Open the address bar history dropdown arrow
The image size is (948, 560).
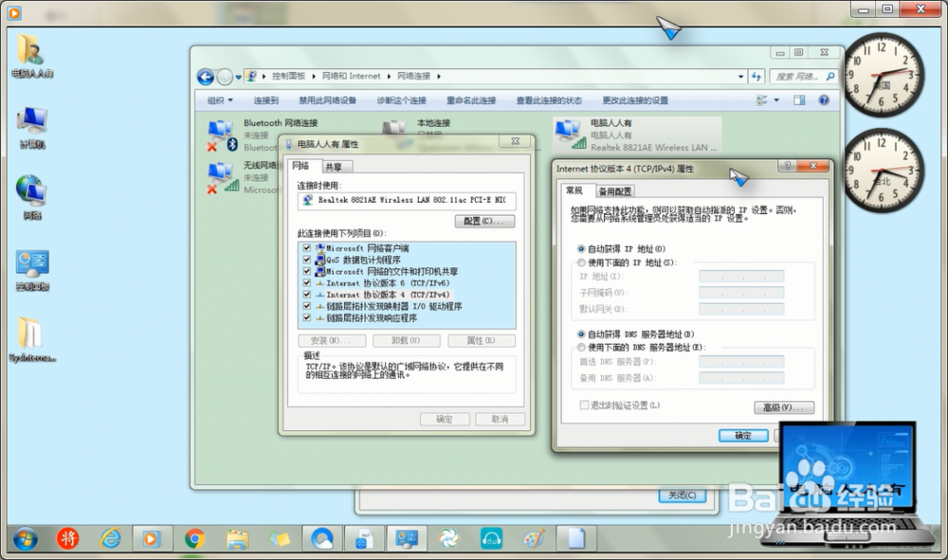pyautogui.click(x=740, y=76)
